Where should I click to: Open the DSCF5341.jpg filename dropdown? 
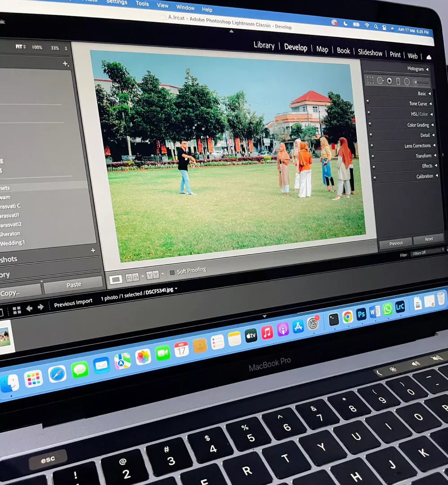(176, 289)
